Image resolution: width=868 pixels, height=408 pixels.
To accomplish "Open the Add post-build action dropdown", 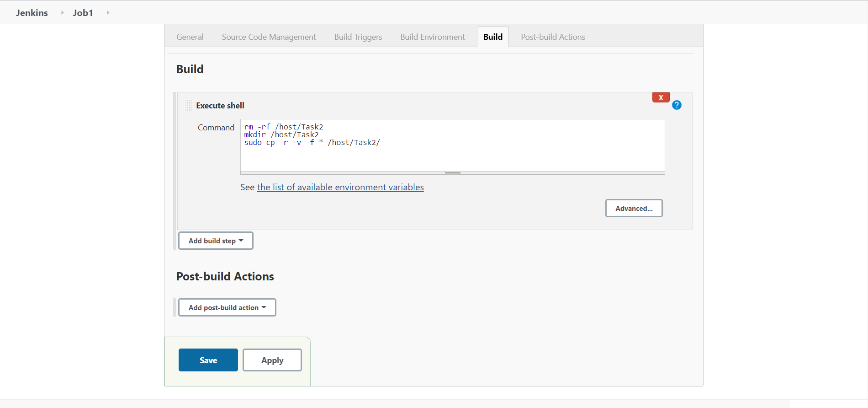I will (x=227, y=307).
